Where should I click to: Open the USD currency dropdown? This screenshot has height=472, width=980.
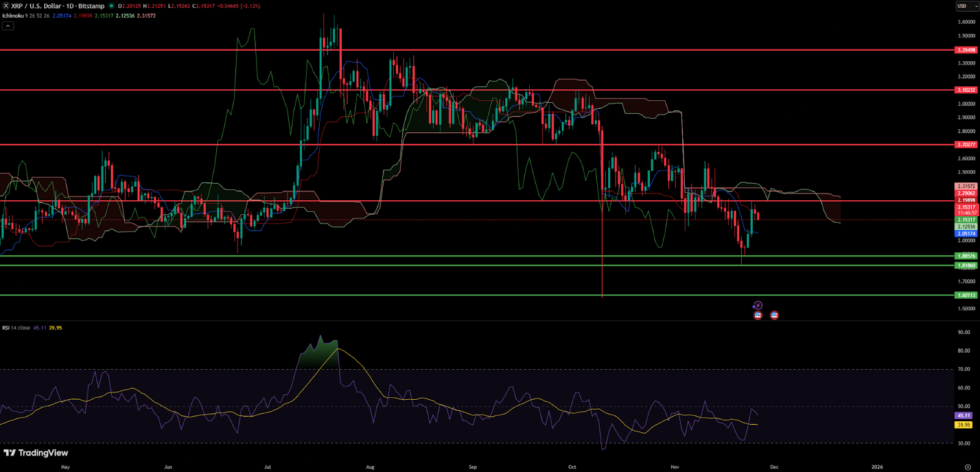click(x=967, y=6)
